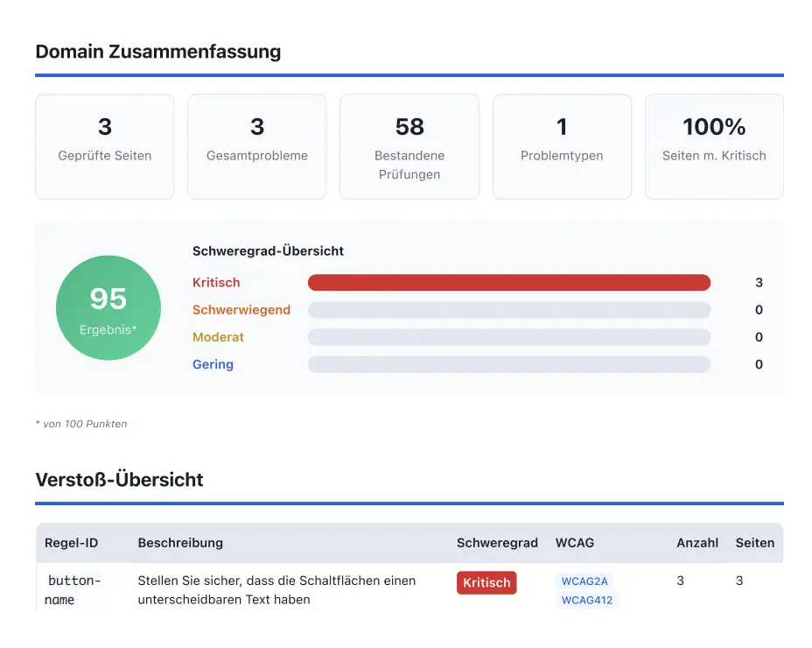Select the WCAG412 tag
This screenshot has width=812, height=648.
tap(587, 600)
